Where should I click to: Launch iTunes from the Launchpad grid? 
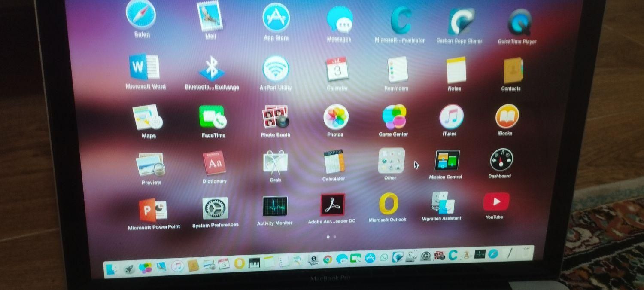[x=451, y=116]
